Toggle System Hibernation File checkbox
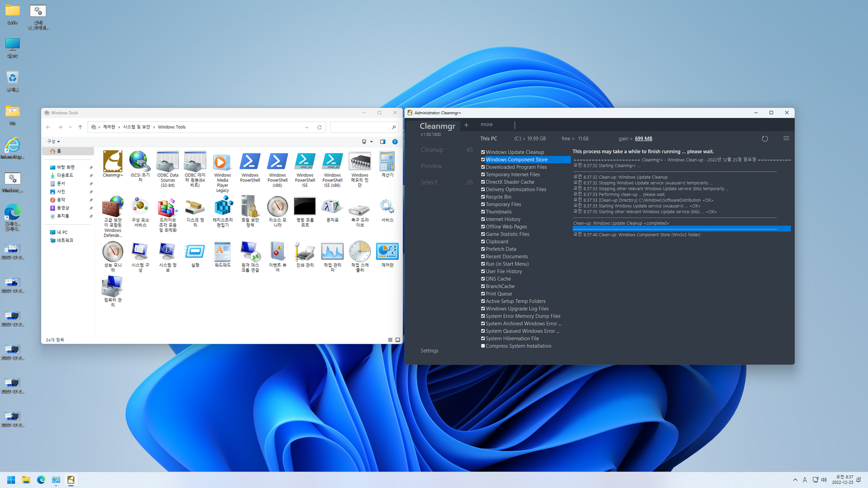 click(x=483, y=338)
